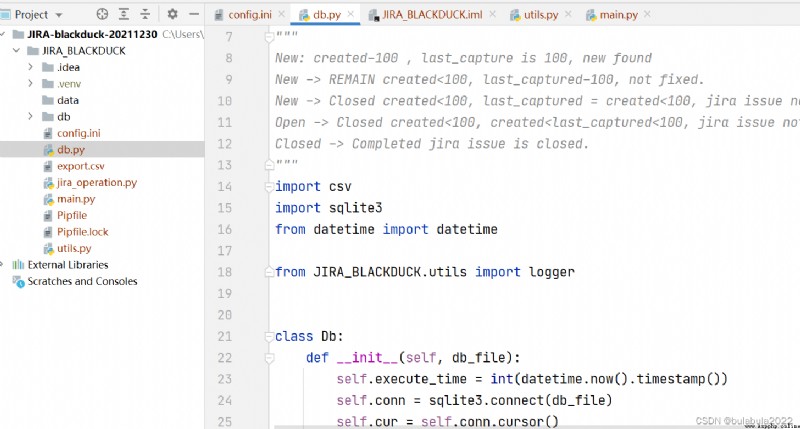Select db.py in the project tree
This screenshot has height=429, width=800.
pos(71,149)
